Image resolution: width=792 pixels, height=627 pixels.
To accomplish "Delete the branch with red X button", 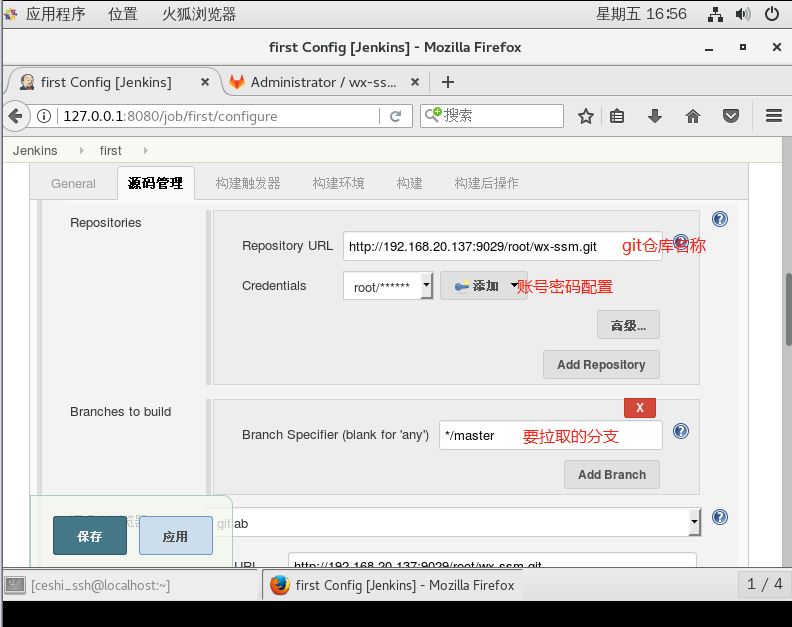I will (639, 408).
